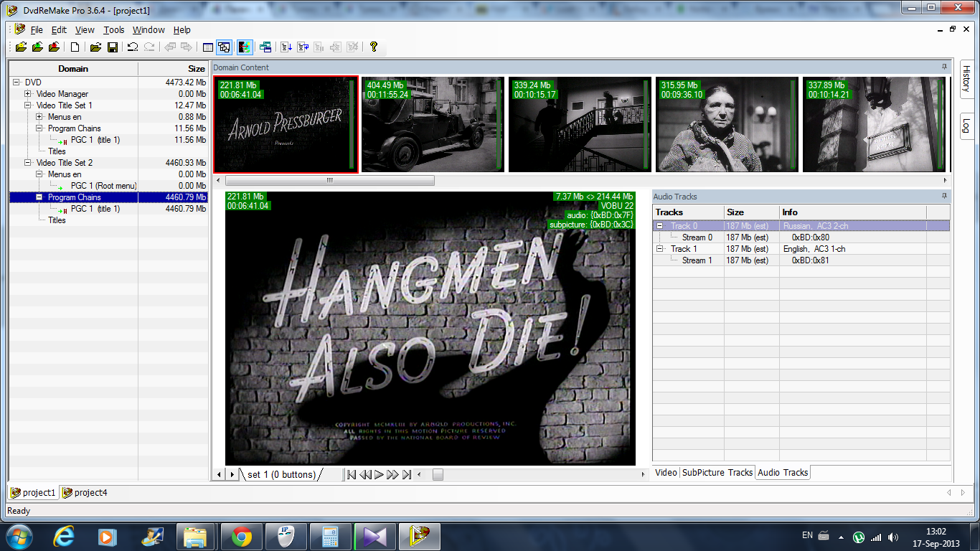Expand the Video Manager node

(28, 94)
